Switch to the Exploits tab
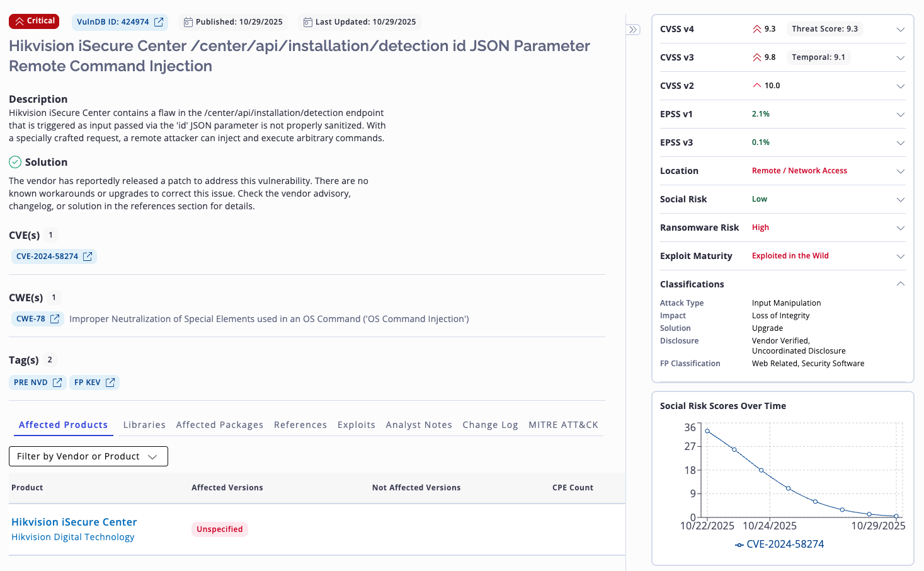924x571 pixels. pyautogui.click(x=356, y=425)
